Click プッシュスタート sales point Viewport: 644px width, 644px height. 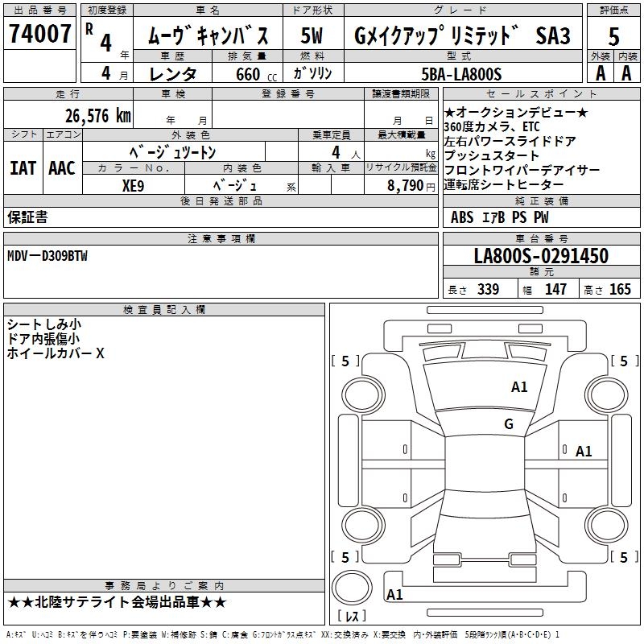[492, 155]
